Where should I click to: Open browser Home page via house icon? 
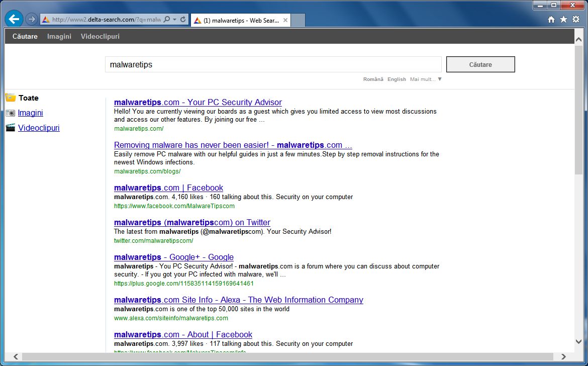tap(552, 19)
